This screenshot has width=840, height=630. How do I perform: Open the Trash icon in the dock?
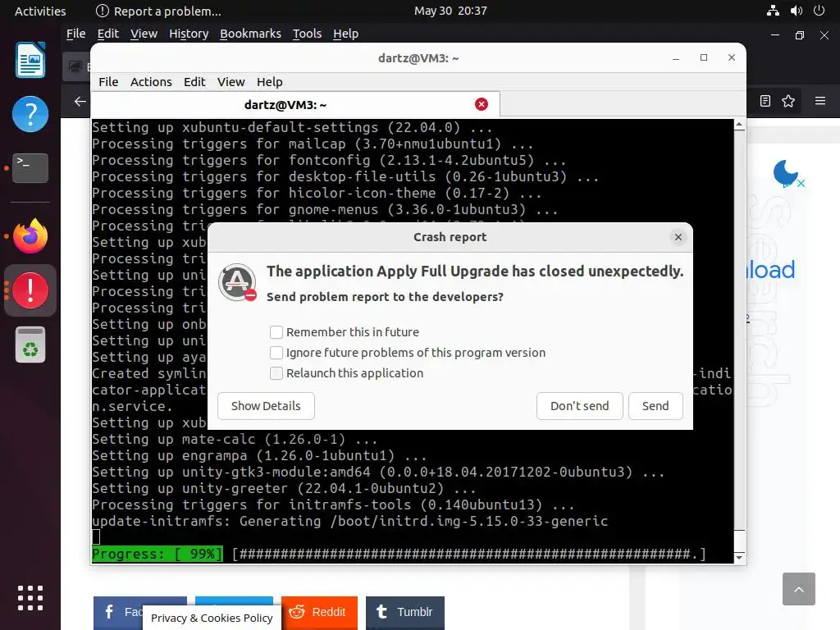point(30,345)
